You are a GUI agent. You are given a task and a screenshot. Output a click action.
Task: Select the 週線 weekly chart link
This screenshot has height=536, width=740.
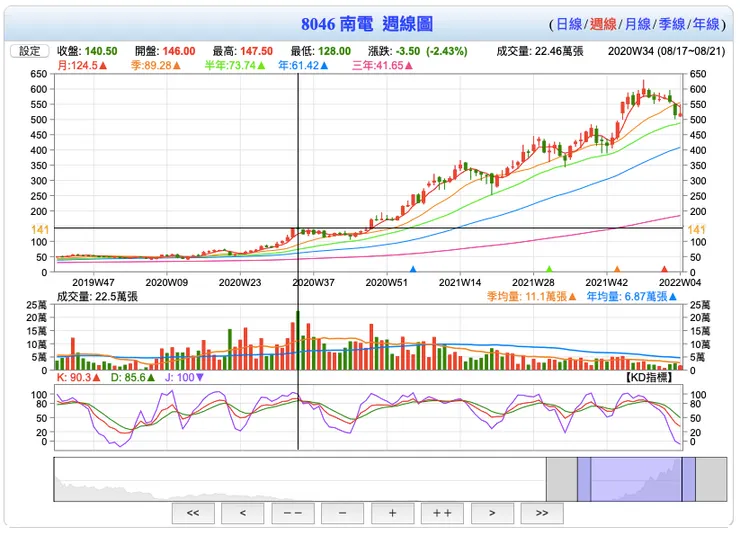coord(603,24)
